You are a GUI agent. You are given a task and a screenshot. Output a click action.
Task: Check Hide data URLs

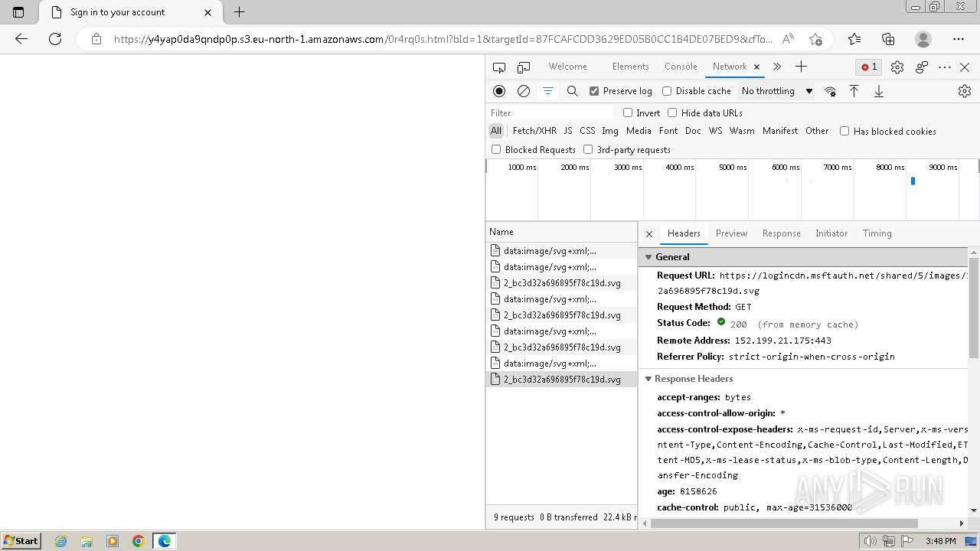coord(672,112)
